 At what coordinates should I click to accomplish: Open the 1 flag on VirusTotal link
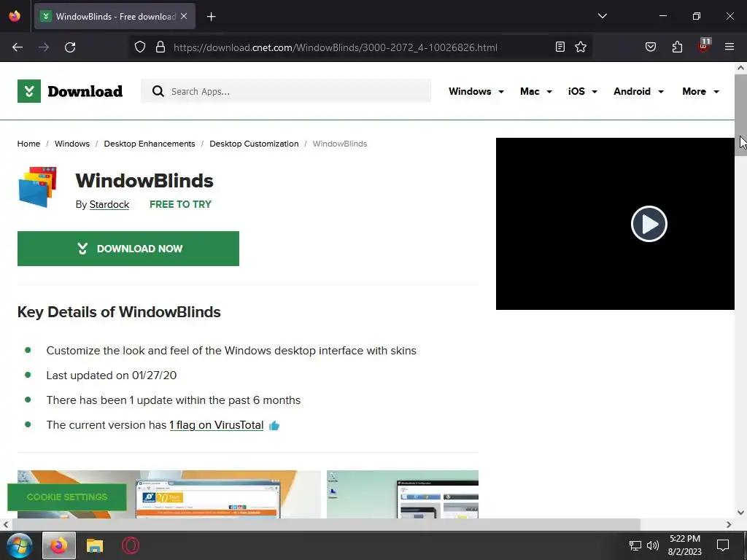click(216, 425)
